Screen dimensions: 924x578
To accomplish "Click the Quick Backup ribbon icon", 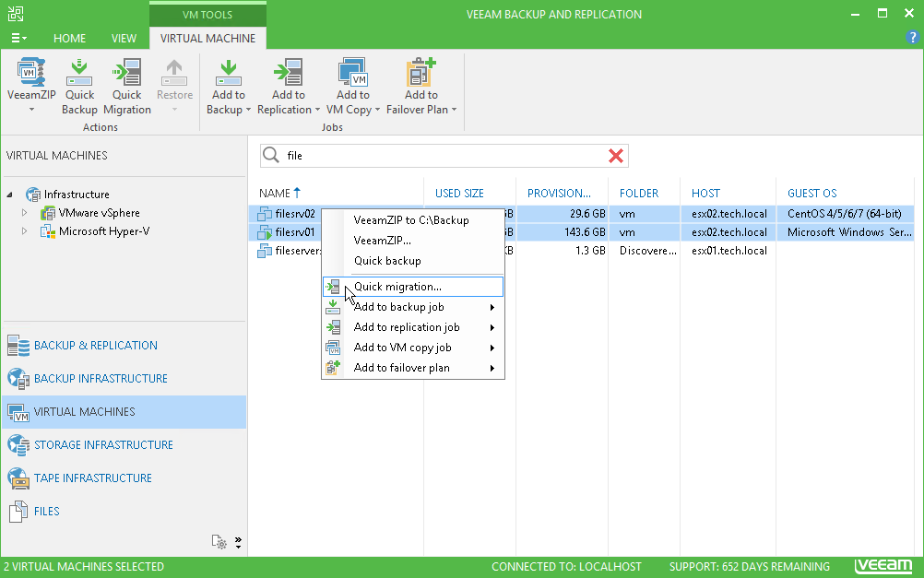I will (x=79, y=72).
